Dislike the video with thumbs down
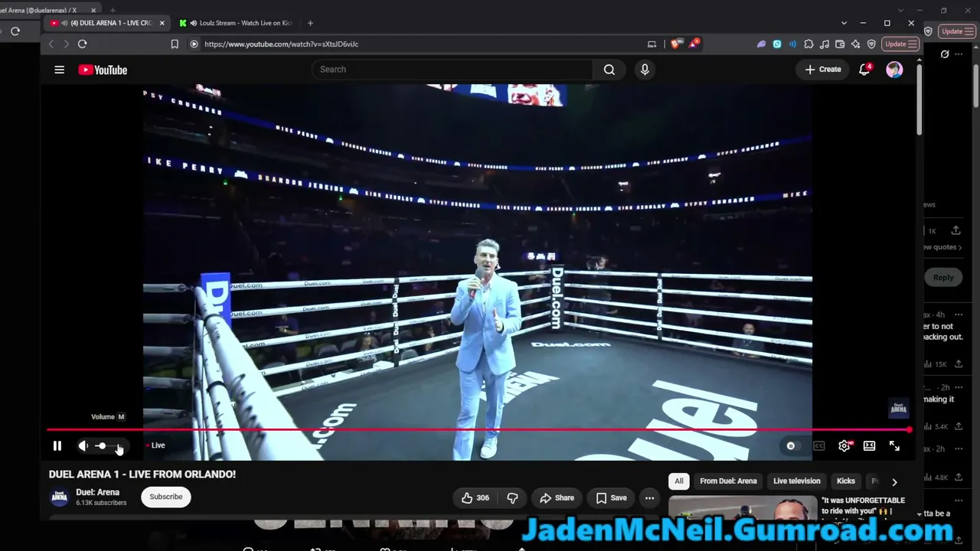Screen dimensions: 980x551 (512, 498)
